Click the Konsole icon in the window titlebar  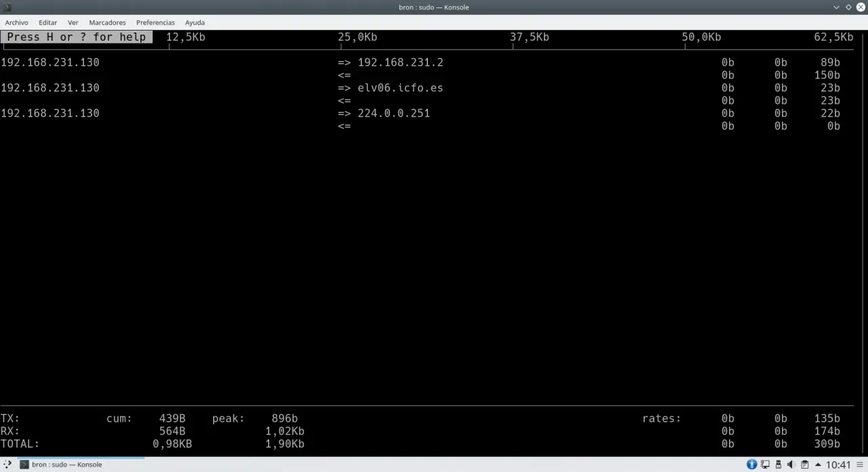pyautogui.click(x=7, y=7)
